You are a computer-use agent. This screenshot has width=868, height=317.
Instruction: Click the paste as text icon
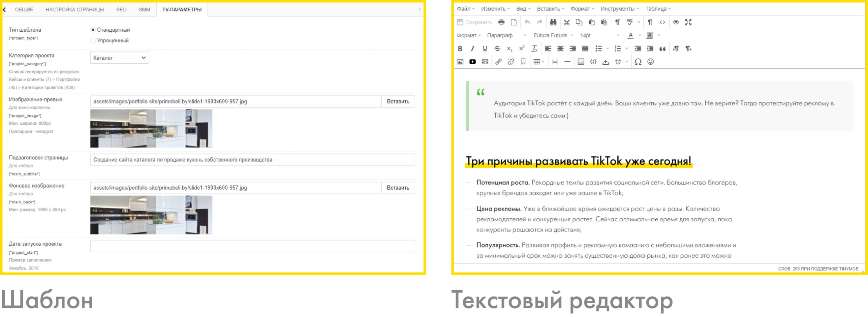tap(604, 22)
